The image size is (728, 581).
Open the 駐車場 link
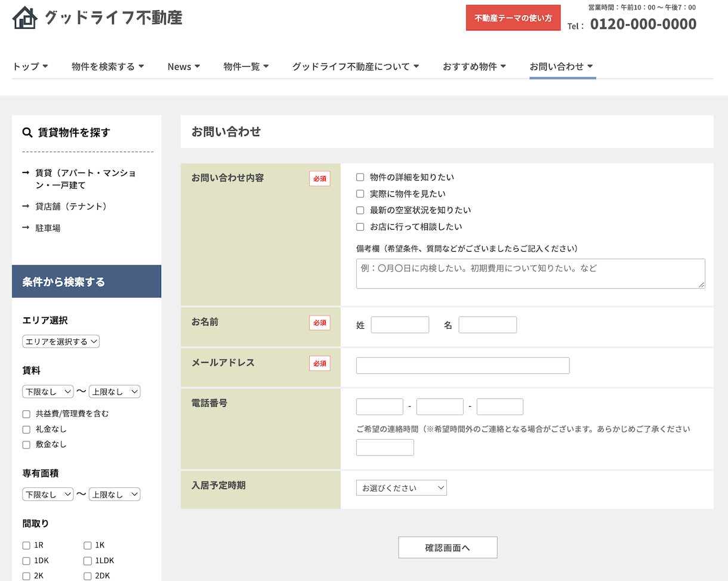[48, 228]
